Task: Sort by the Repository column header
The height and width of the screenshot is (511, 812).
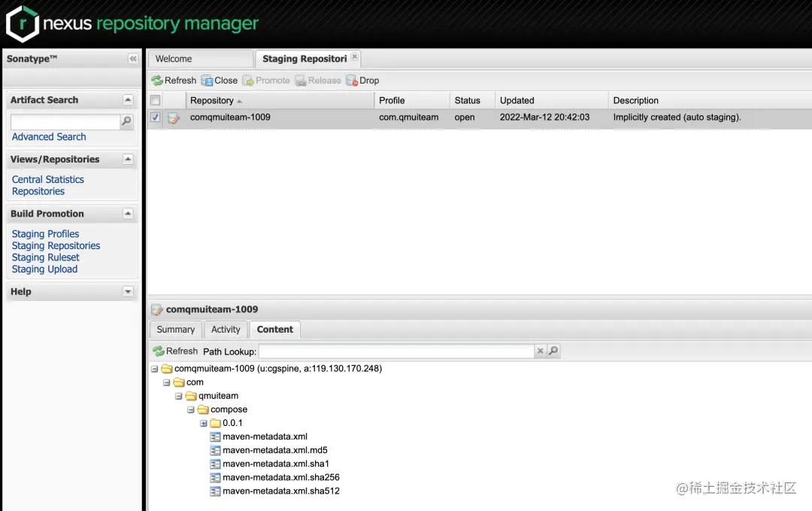Action: pyautogui.click(x=280, y=100)
